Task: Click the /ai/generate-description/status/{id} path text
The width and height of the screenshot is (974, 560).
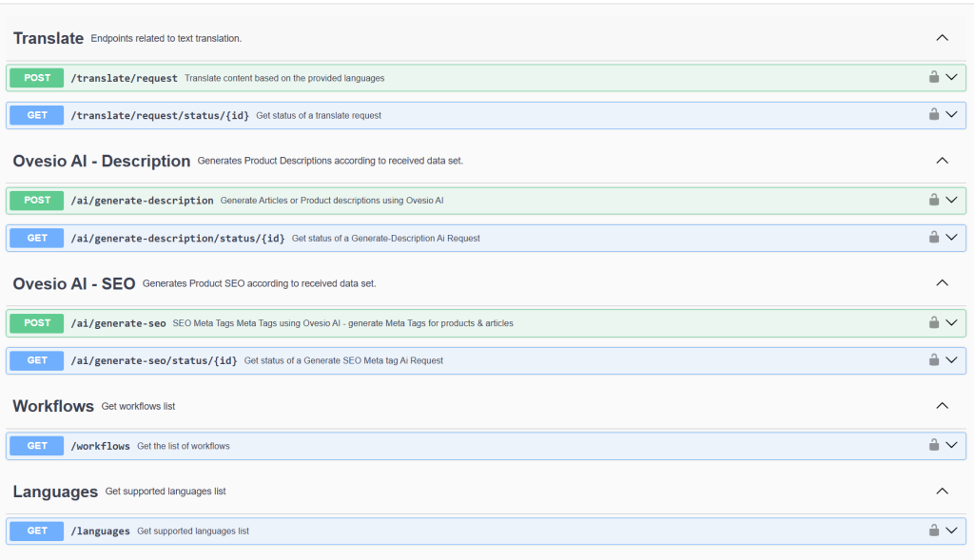Action: pyautogui.click(x=178, y=239)
